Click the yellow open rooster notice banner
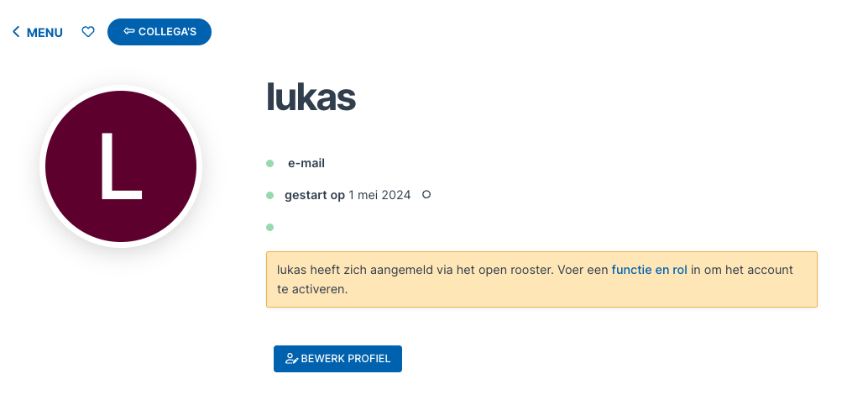The width and height of the screenshot is (868, 395). 541,279
